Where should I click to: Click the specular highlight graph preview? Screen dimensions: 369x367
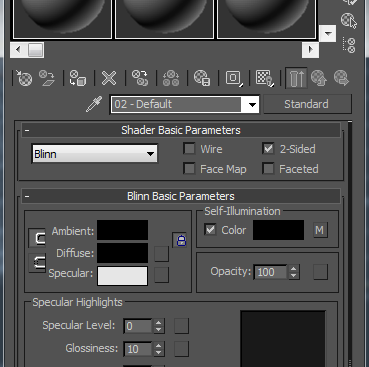283,338
